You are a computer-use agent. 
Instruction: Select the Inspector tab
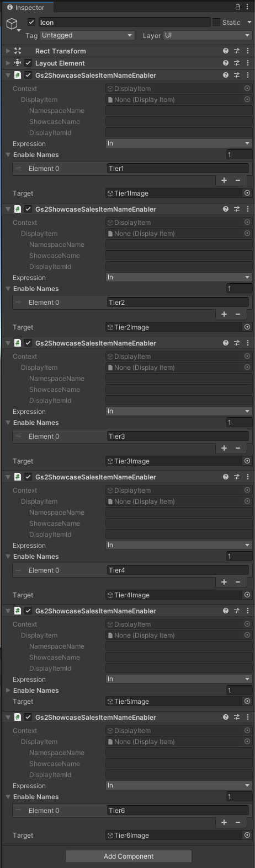[26, 8]
